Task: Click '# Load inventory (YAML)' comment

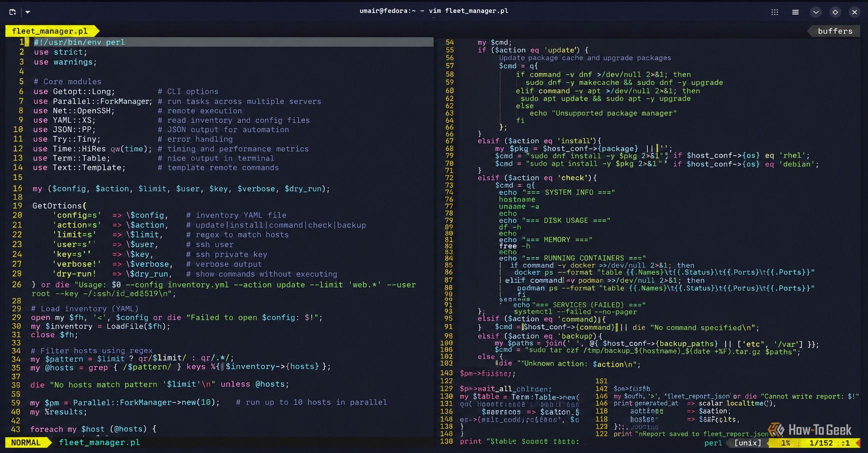Action: 85,308
